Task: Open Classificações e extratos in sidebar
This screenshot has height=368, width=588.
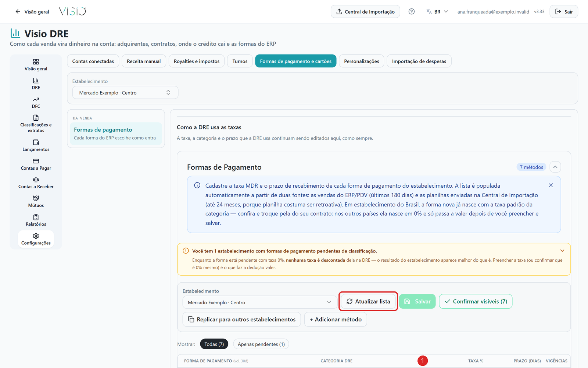Action: coord(36,124)
